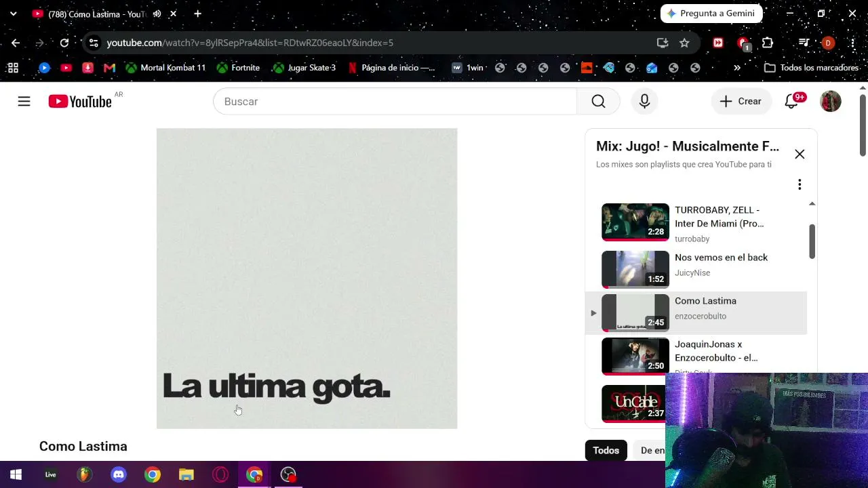Image resolution: width=868 pixels, height=488 pixels.
Task: Open the Jugar Skate 3 bookmark
Action: pos(304,68)
